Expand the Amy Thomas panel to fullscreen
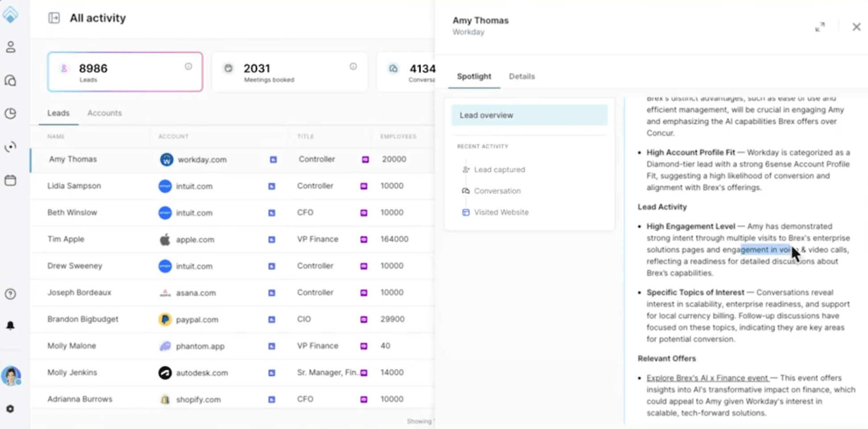Viewport: 868px width, 429px height. point(820,27)
